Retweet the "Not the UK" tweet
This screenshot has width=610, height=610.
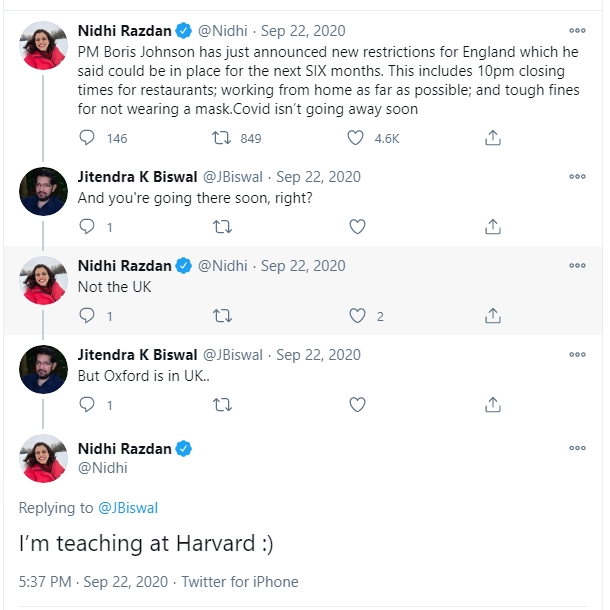[224, 316]
